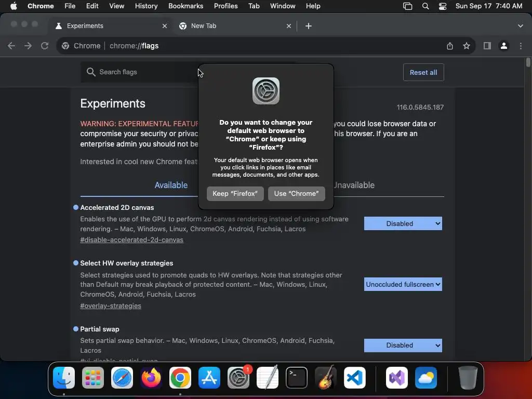Viewport: 532px width, 399px height.
Task: Open the Apple menu
Action: click(x=14, y=6)
